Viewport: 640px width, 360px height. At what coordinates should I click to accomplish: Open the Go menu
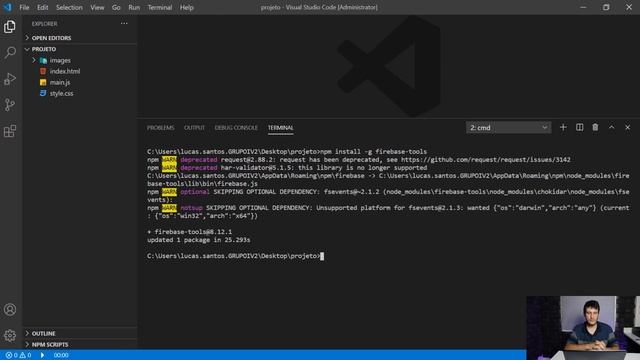point(116,7)
